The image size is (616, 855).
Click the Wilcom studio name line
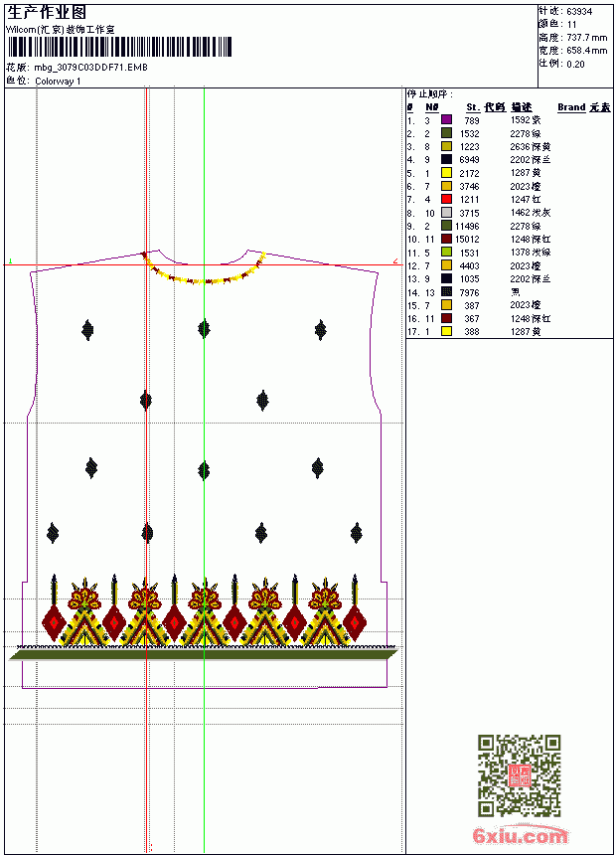pyautogui.click(x=60, y=30)
